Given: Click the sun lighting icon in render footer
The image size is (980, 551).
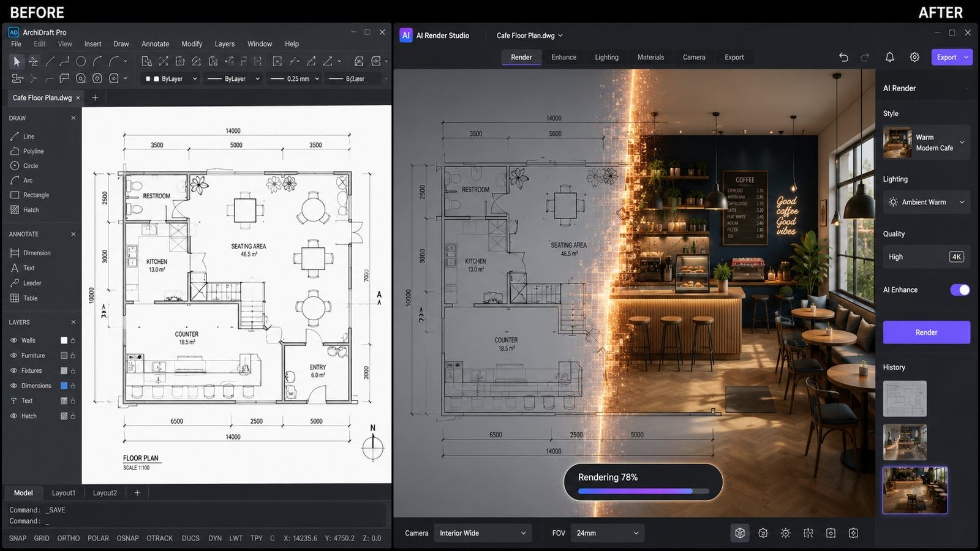Looking at the screenshot, I should [785, 533].
